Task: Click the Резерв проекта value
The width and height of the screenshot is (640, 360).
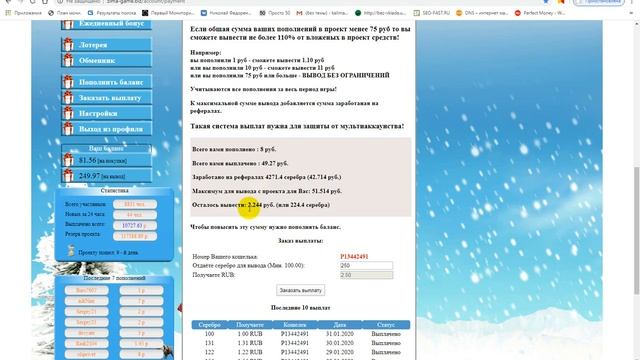Action: click(135, 236)
